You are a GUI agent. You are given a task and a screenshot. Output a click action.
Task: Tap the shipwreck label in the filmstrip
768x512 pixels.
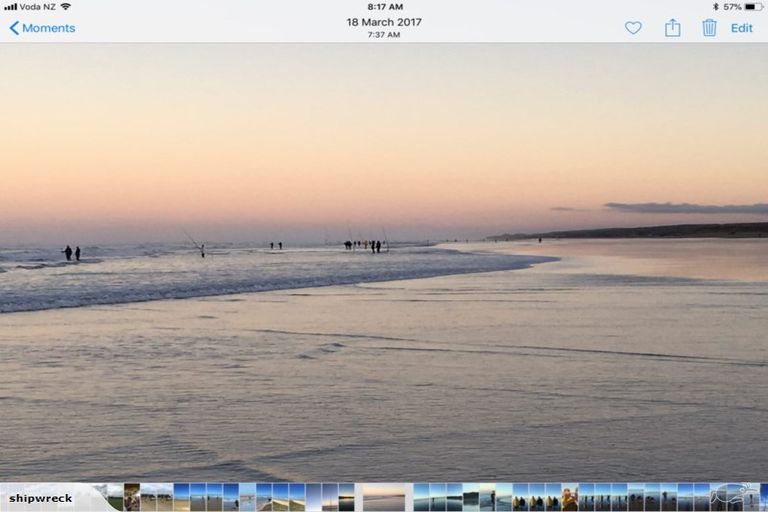[x=41, y=498]
